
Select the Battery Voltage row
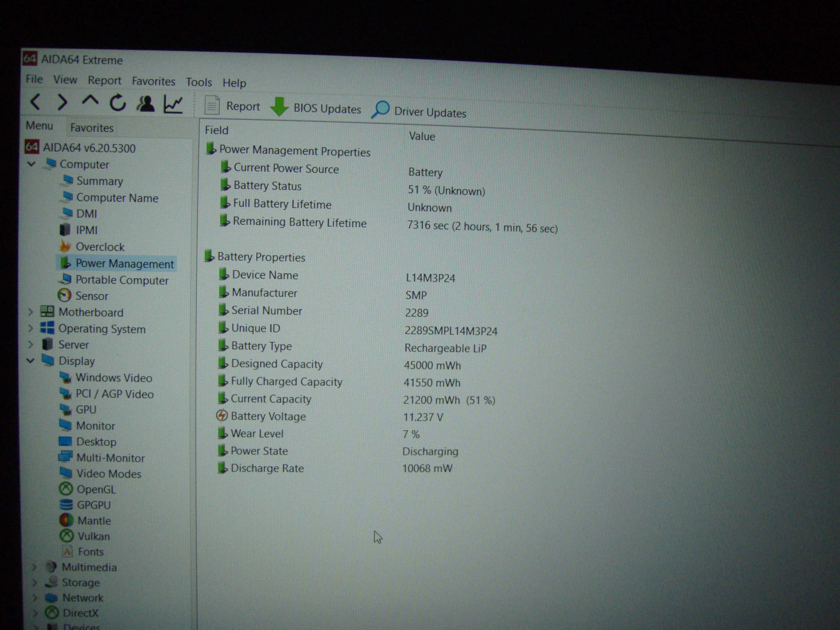pyautogui.click(x=329, y=417)
